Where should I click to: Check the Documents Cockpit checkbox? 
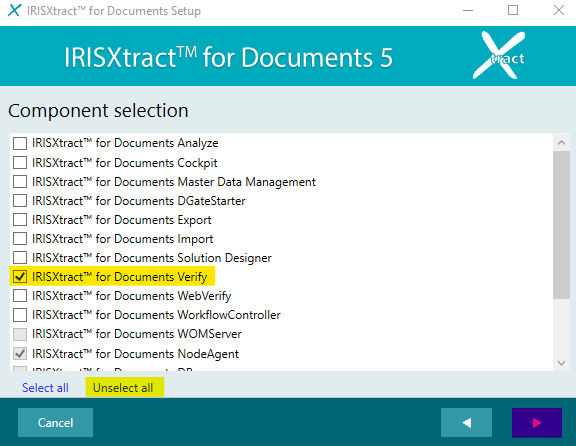(x=20, y=162)
